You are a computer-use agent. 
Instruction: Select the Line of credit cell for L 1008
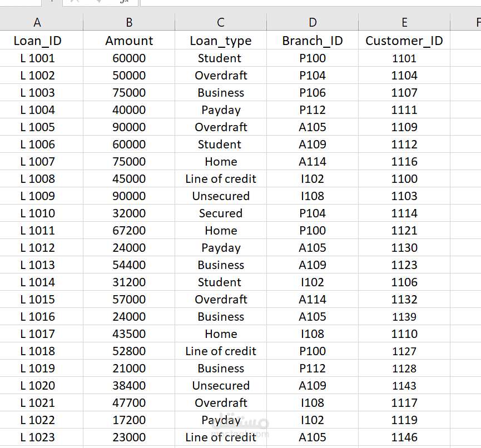pos(221,178)
